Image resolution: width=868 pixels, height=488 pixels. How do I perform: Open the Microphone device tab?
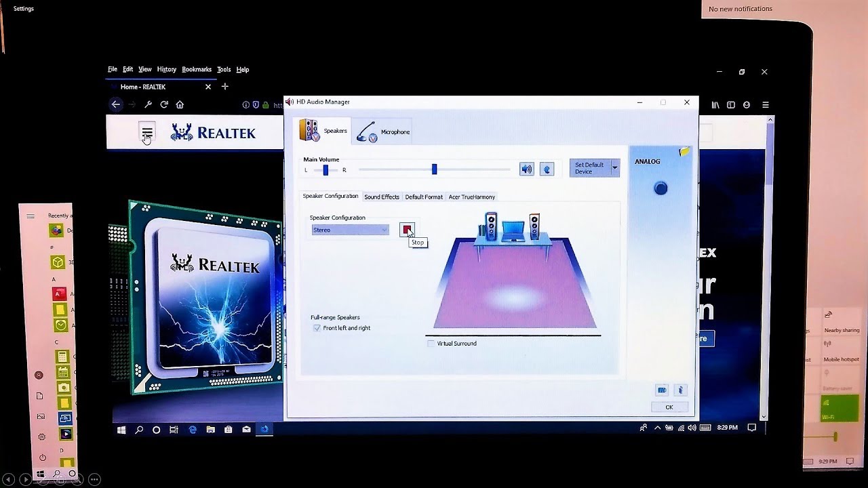[x=384, y=131]
